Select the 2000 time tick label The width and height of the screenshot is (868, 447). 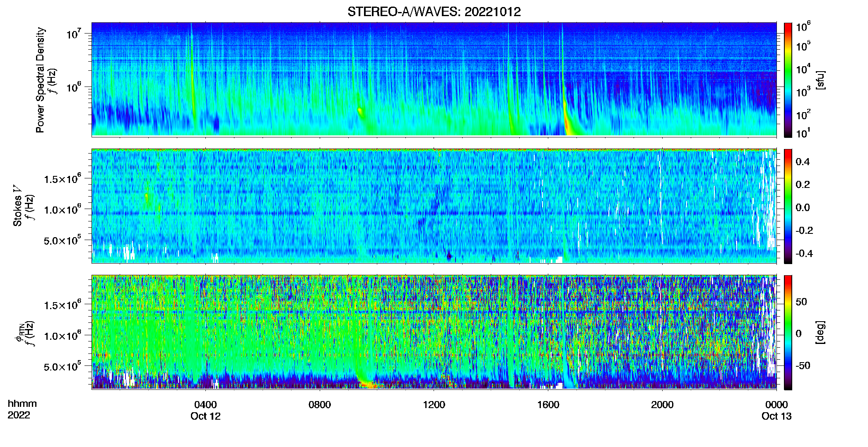tap(662, 404)
